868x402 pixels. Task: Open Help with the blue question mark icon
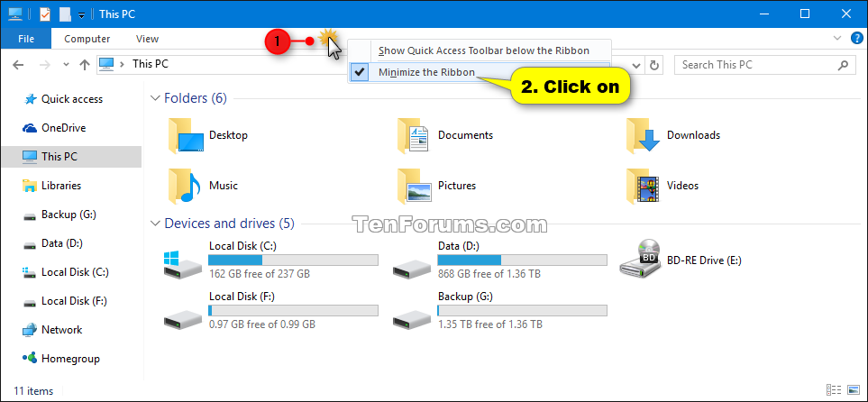pos(855,38)
